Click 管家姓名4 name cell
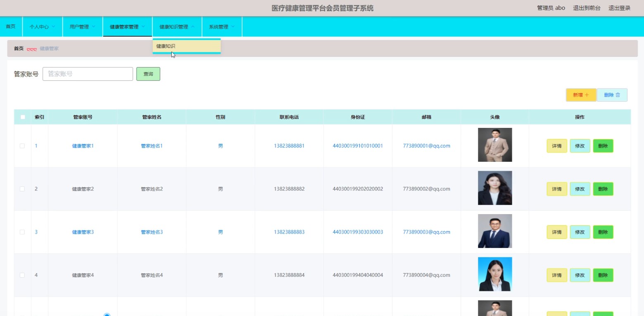This screenshot has width=644, height=316. [x=152, y=275]
